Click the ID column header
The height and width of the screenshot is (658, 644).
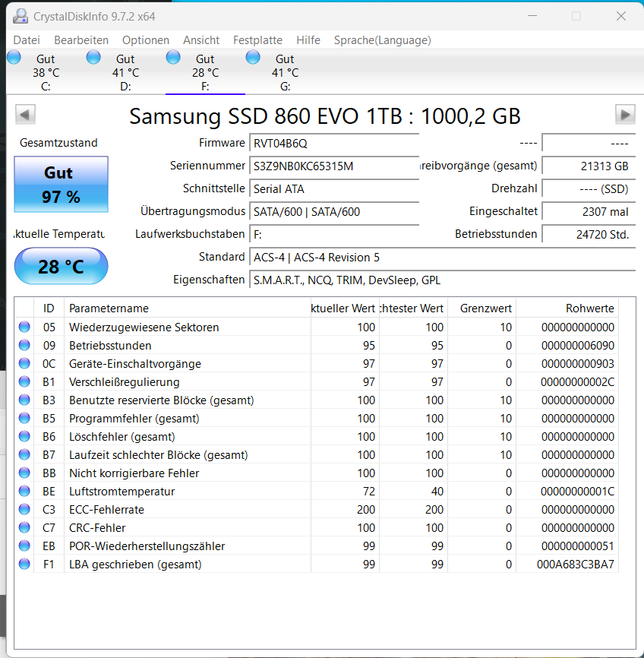(49, 308)
